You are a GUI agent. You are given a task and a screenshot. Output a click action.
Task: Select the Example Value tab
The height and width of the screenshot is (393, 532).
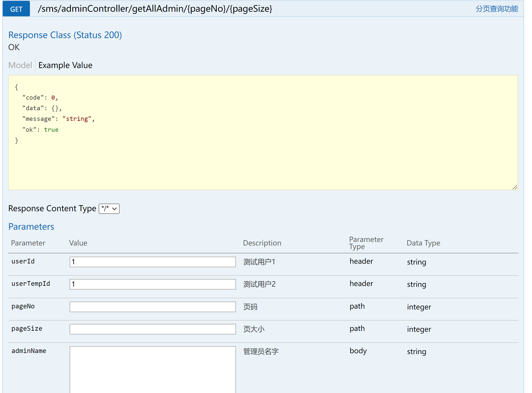(x=66, y=65)
